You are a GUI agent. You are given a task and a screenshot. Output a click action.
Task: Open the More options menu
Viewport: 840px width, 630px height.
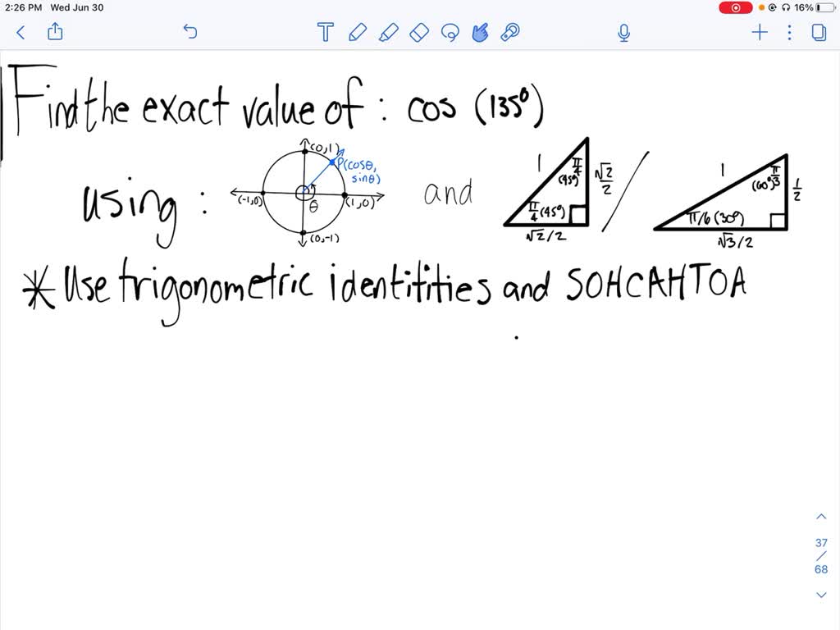coord(789,33)
